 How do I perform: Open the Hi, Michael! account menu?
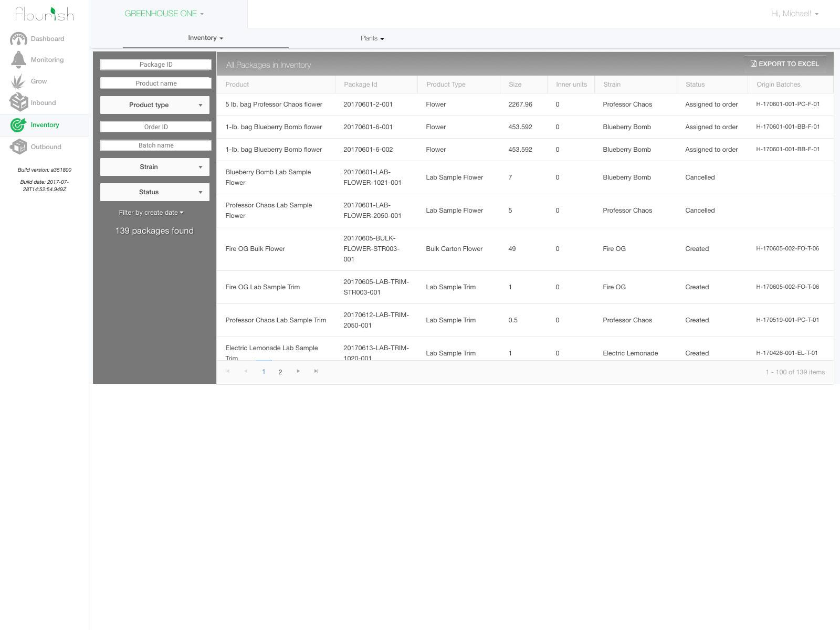pos(794,13)
